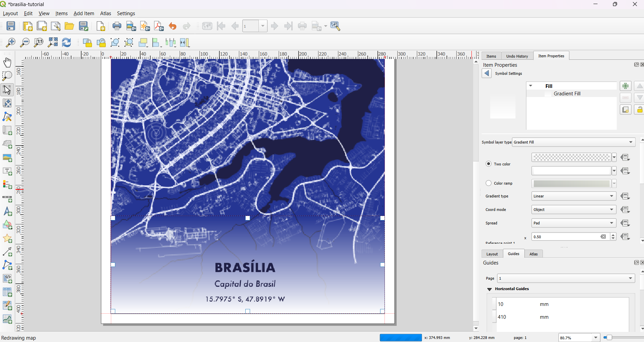Unlock all items icon
644x342 pixels.
(101, 42)
